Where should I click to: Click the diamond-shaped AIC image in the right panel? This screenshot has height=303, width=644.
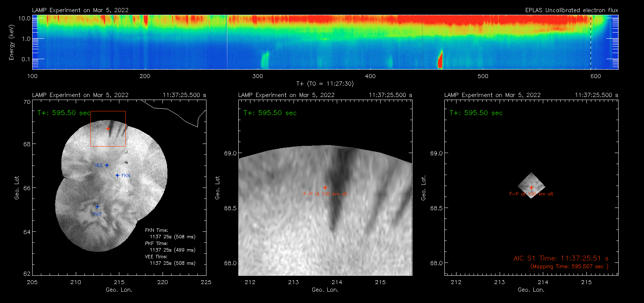531,185
